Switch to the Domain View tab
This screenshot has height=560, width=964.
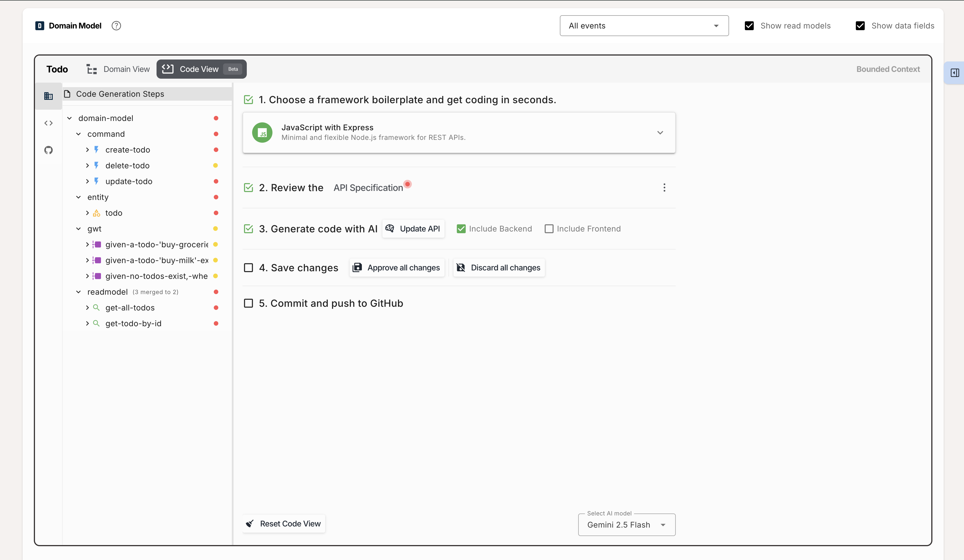tap(118, 69)
